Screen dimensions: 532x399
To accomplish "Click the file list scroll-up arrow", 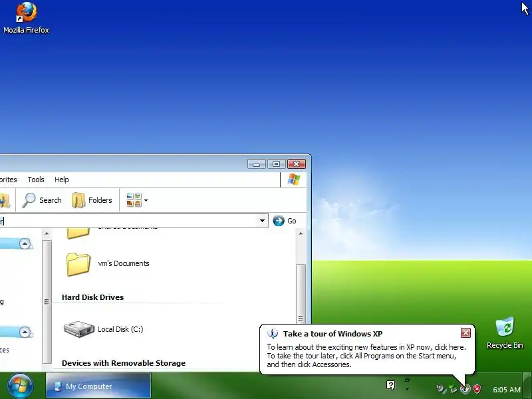I will click(301, 233).
